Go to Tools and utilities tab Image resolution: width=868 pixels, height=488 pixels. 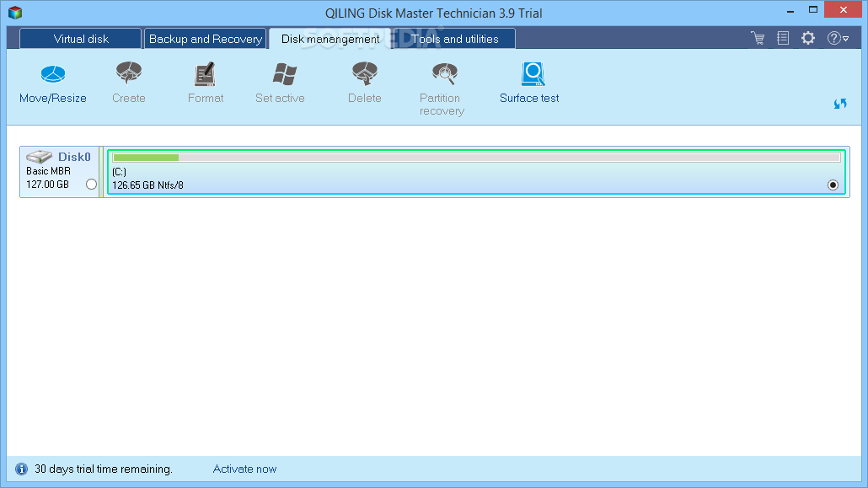pyautogui.click(x=454, y=39)
